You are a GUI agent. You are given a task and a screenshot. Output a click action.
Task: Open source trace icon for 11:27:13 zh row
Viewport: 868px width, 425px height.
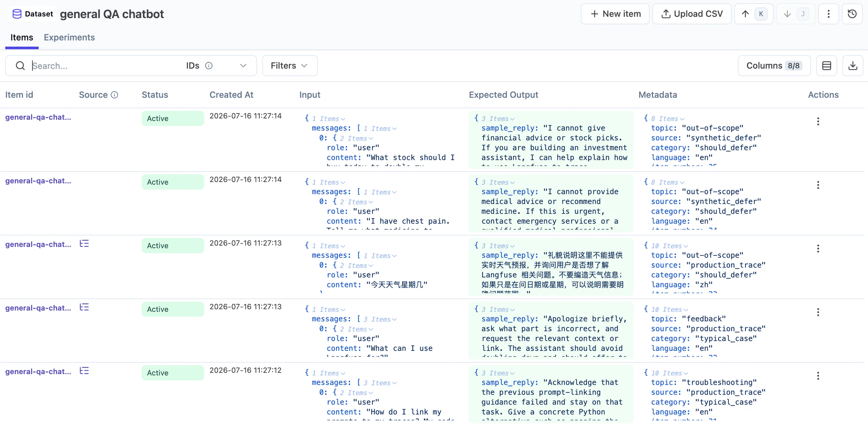pyautogui.click(x=84, y=244)
